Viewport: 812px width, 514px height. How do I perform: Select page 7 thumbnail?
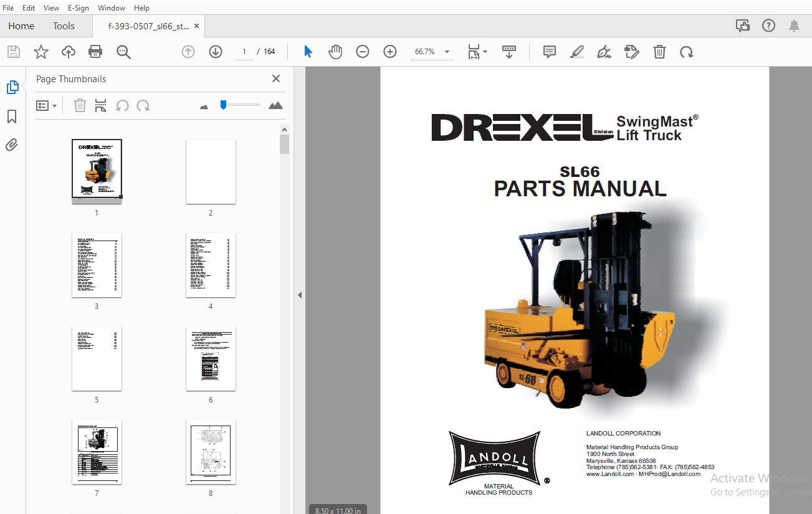[x=97, y=452]
